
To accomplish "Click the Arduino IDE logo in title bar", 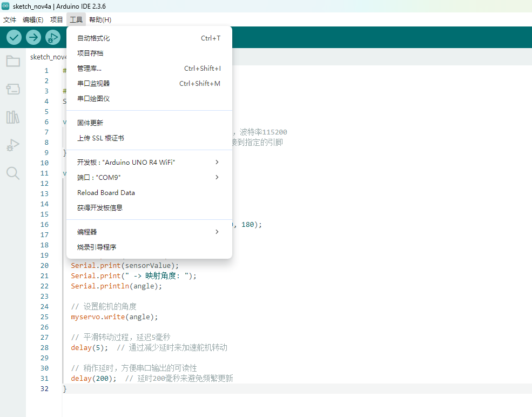I will coord(5,6).
